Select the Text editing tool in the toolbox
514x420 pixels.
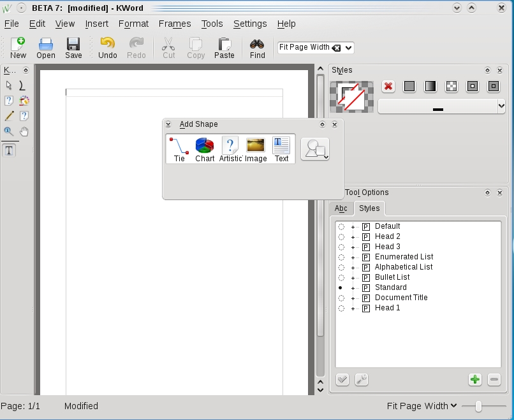click(x=9, y=150)
